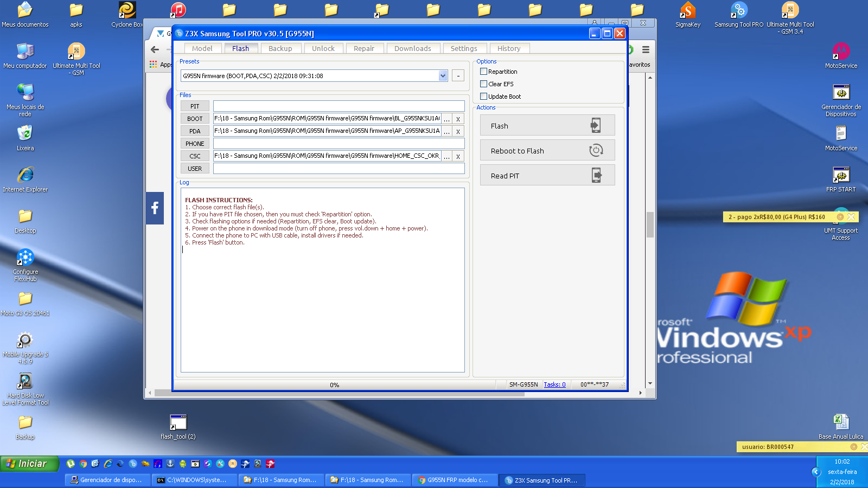This screenshot has width=868, height=488.
Task: Open Base Anual Lulica Excel file
Action: tap(841, 427)
